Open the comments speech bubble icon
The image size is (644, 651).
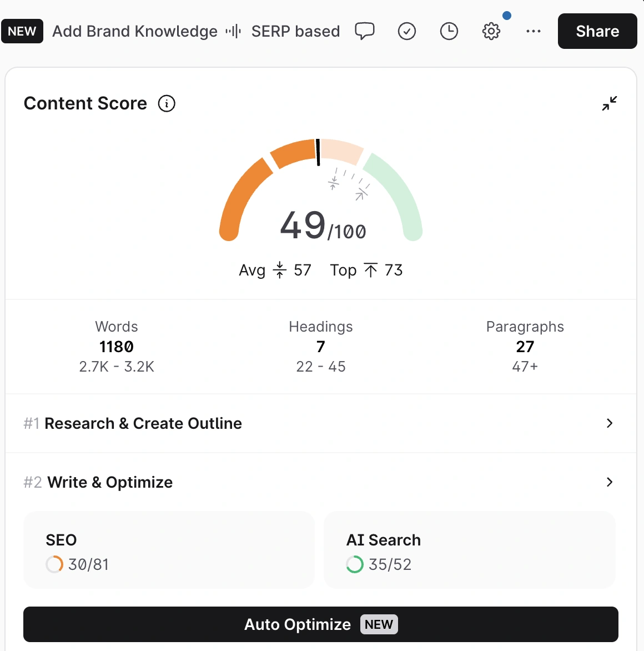coord(365,31)
